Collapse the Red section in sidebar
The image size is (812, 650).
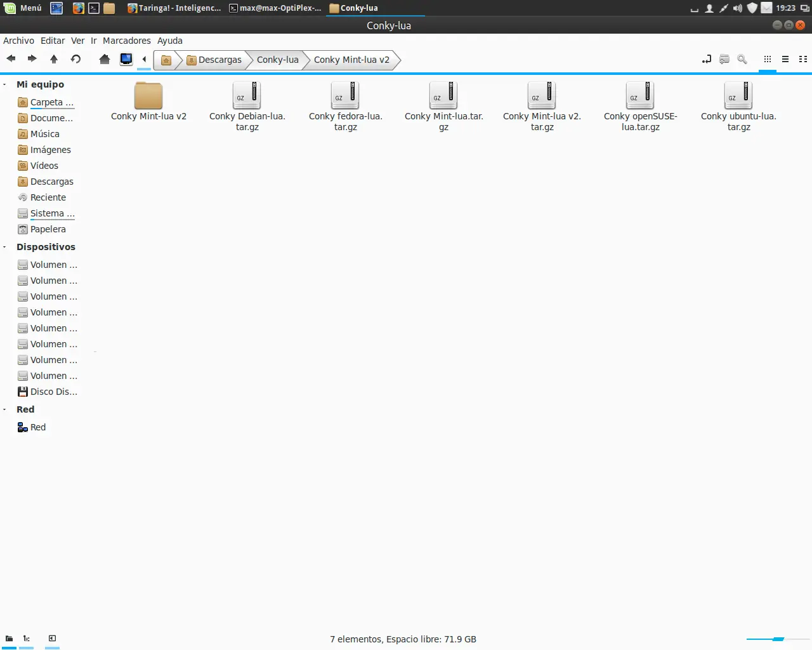[5, 409]
